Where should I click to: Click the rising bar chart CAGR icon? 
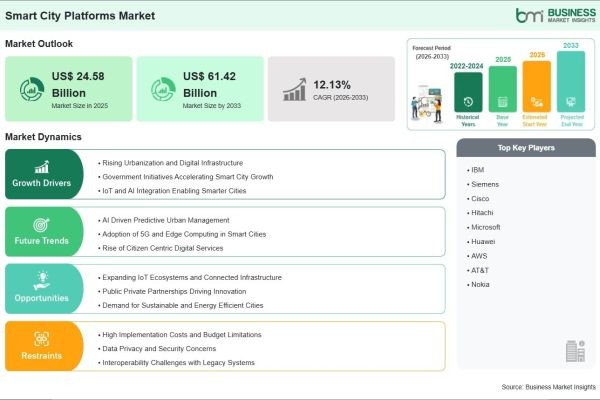coord(295,90)
